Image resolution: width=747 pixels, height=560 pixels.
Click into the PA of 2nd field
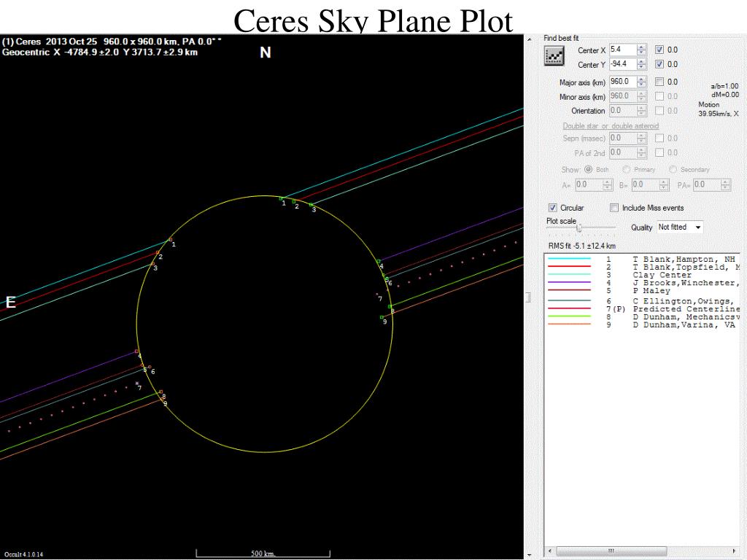pos(623,152)
